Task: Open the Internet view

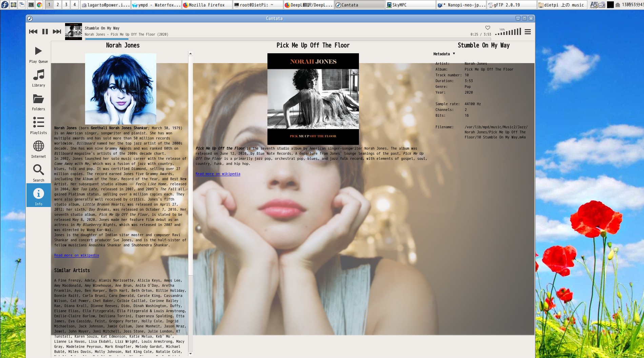Action: coord(38,149)
